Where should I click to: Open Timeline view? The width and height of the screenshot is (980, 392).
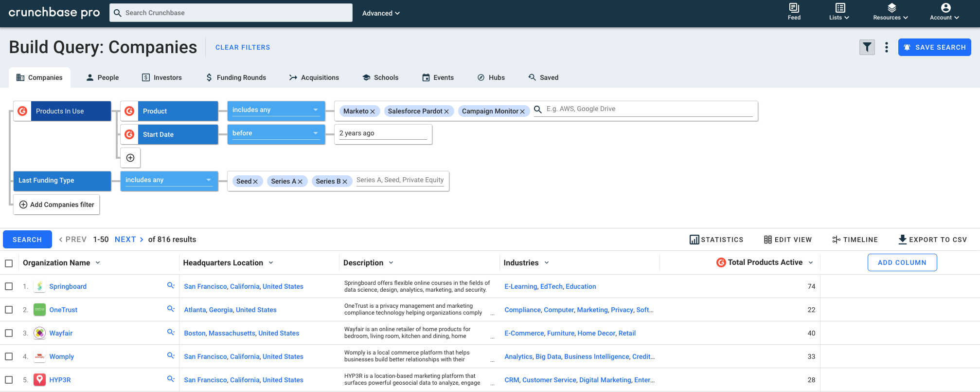855,240
